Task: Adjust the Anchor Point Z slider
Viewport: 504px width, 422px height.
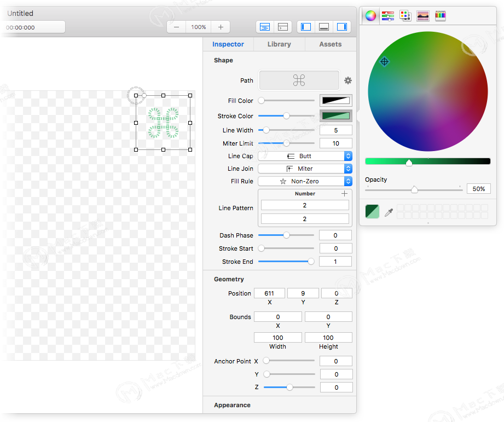Action: pyautogui.click(x=289, y=388)
